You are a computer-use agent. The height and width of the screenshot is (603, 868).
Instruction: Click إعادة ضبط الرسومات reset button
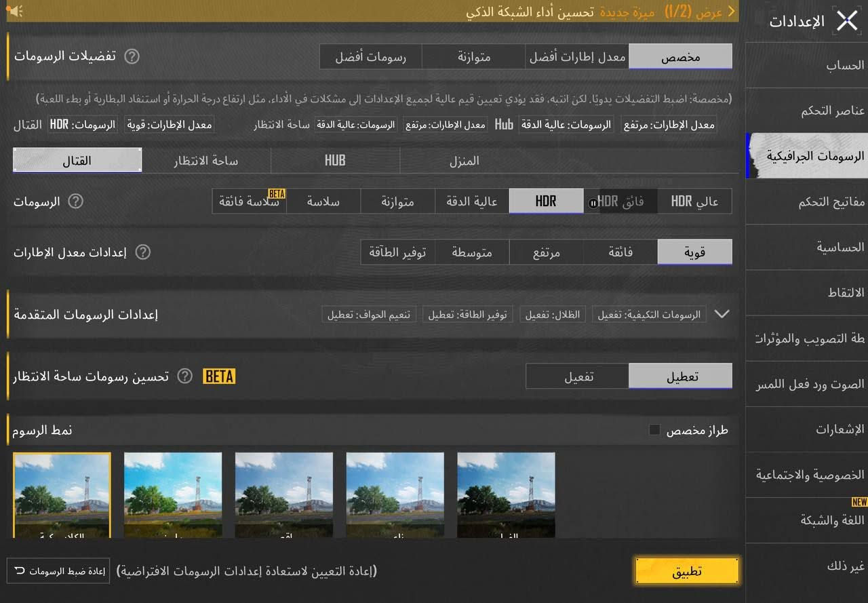(58, 571)
